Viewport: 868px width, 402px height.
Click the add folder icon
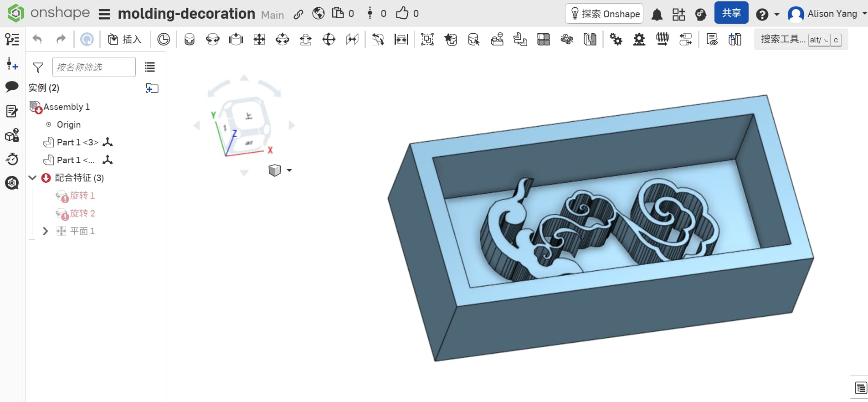coord(152,88)
